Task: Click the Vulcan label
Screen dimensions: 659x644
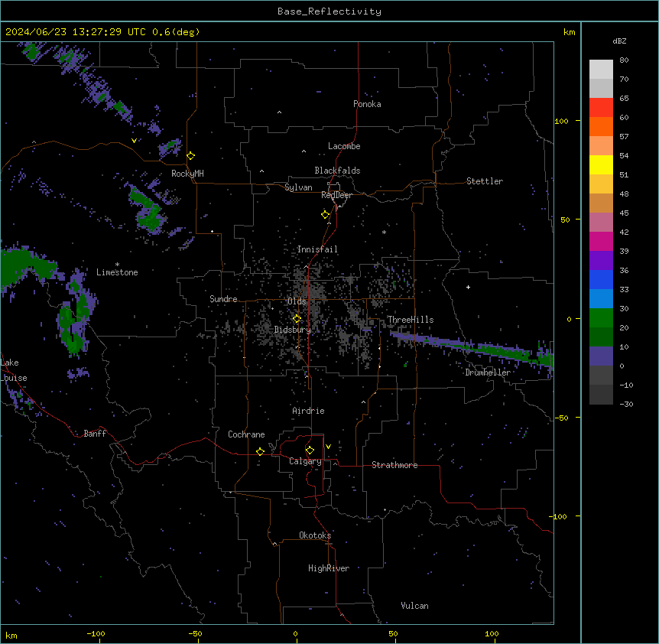Action: point(415,606)
